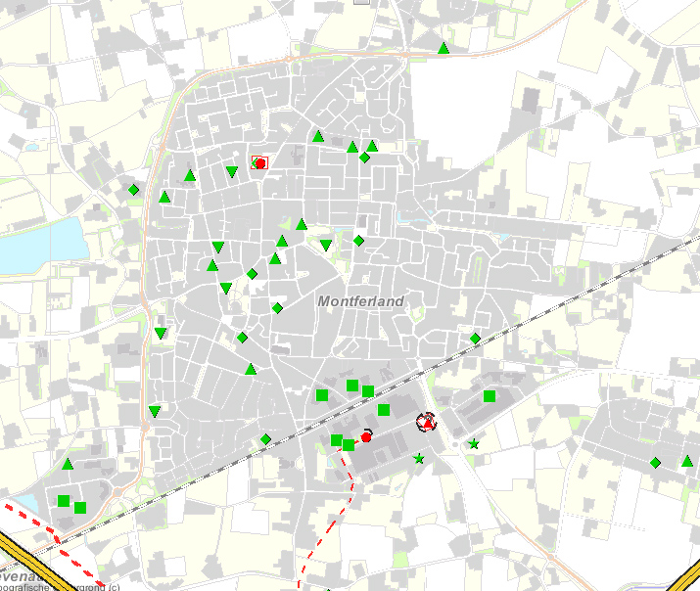Select the isolated green square east of roundabout
Viewport: 700px width, 591px height.
coord(489,396)
